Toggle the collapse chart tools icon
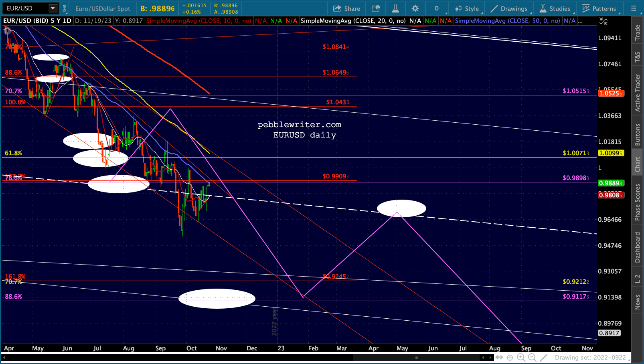Screen dimensions: 644x364 coord(603,21)
